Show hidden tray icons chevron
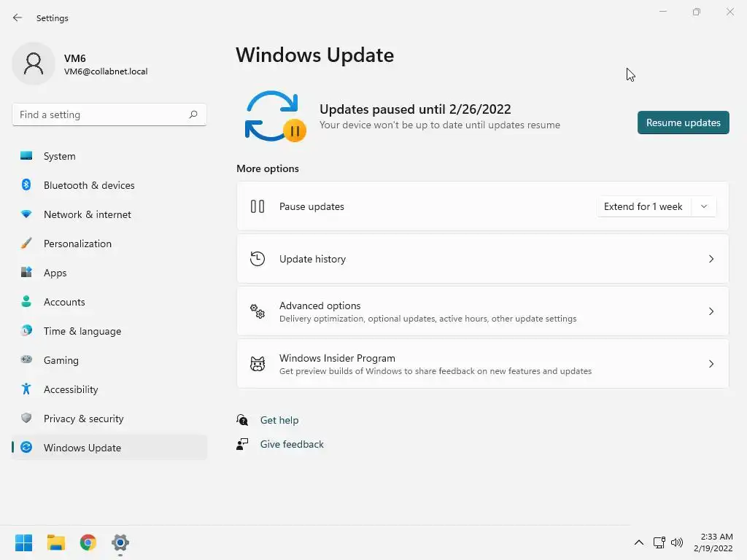This screenshot has height=560, width=747. click(x=639, y=542)
